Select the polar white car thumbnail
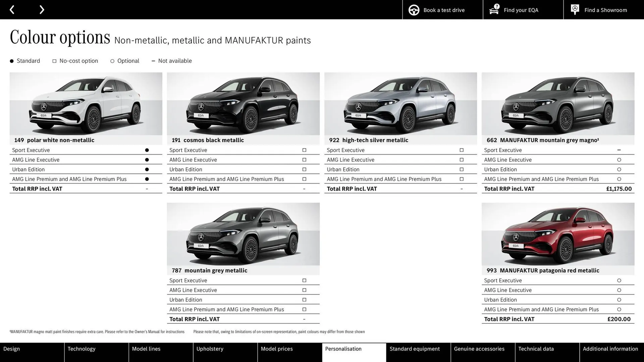This screenshot has height=362, width=644. click(x=86, y=104)
